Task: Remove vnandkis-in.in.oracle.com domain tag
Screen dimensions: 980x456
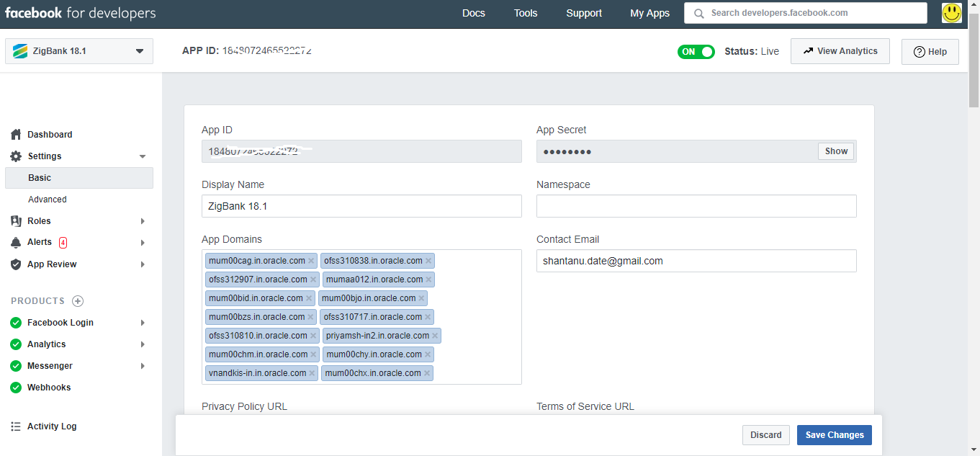Action: (x=312, y=373)
